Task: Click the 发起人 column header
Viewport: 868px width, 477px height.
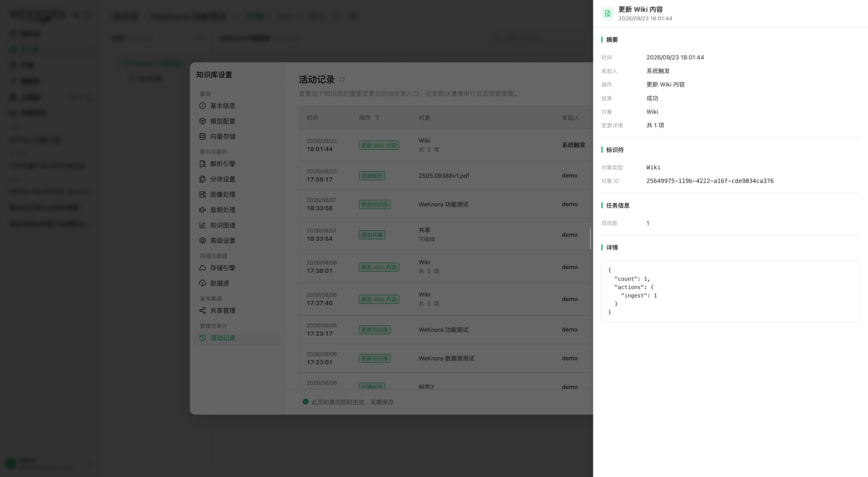Action: click(570, 117)
